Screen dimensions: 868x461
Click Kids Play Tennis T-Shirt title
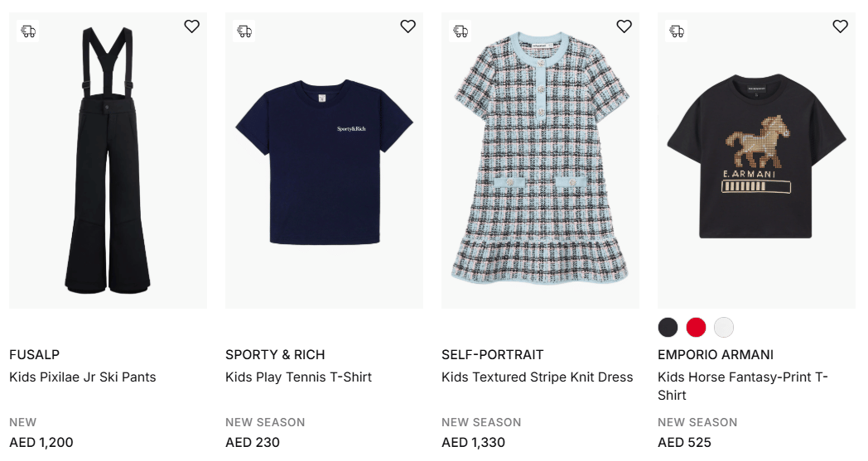coord(298,377)
